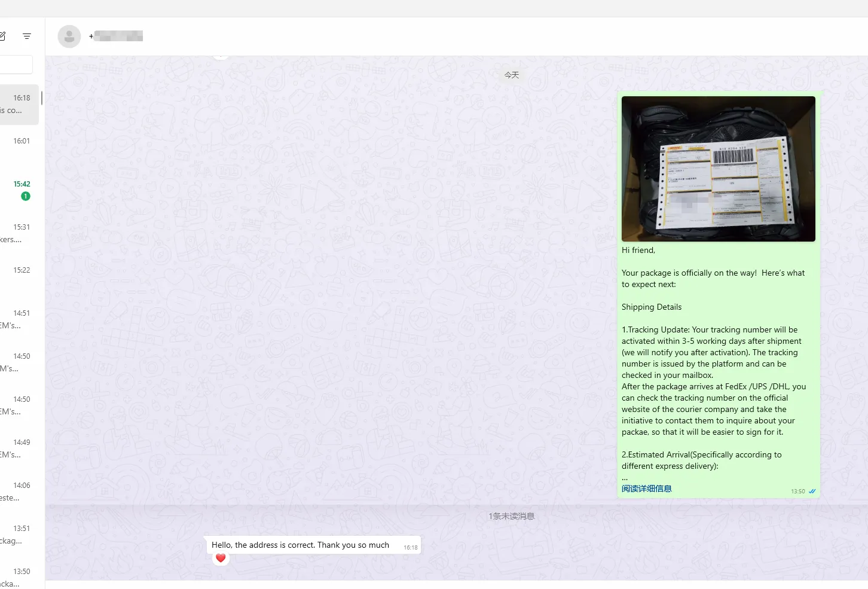Click the blurred phone number in chat header
The height and width of the screenshot is (589, 868).
click(x=118, y=36)
